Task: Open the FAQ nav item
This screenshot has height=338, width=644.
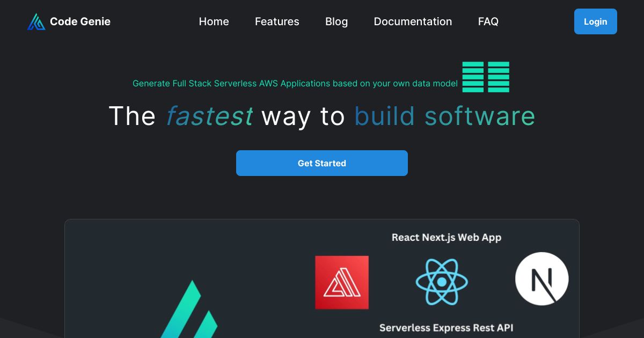Action: (x=488, y=21)
